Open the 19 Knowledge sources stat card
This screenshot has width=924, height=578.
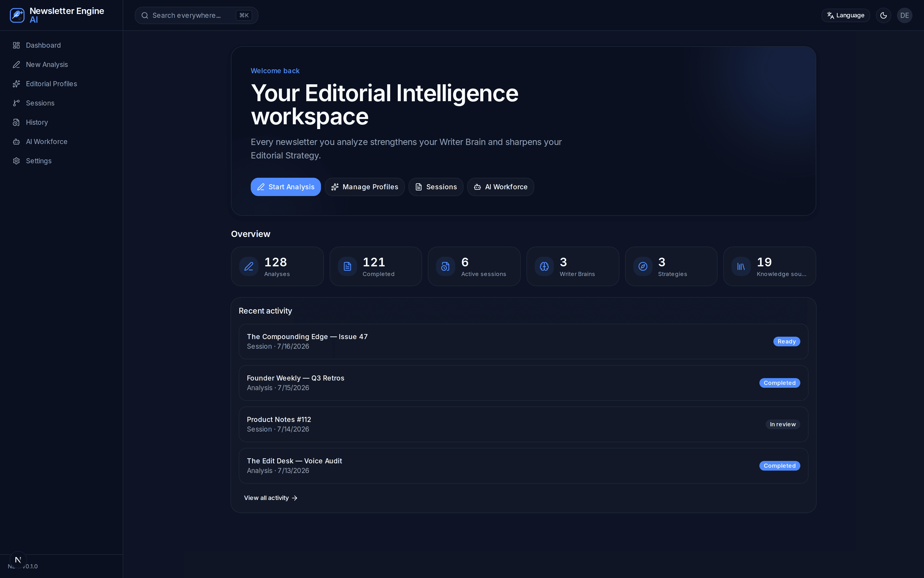pos(769,266)
